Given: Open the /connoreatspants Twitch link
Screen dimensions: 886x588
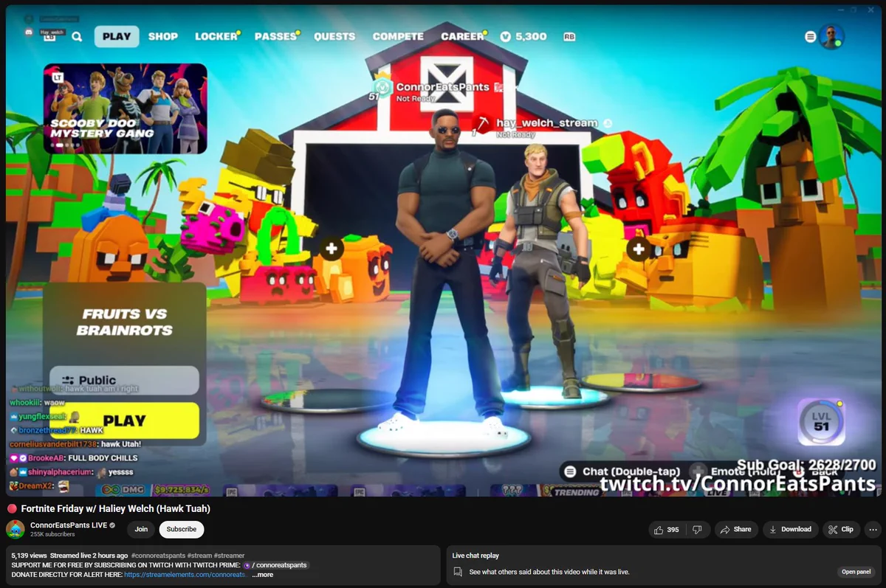Looking at the screenshot, I should [x=275, y=565].
